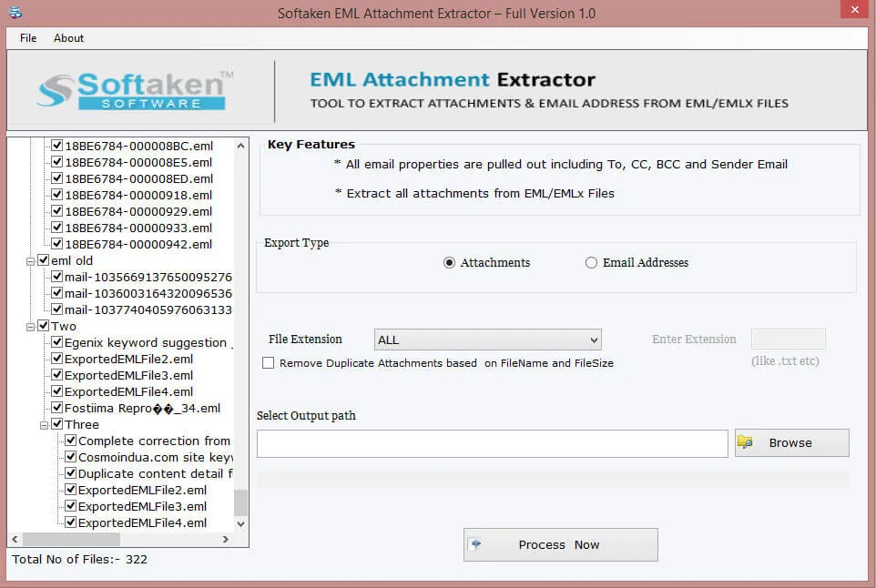Select ExportedEMLFile4.eml under Two folder
Viewport: 876px width, 588px height.
128,392
